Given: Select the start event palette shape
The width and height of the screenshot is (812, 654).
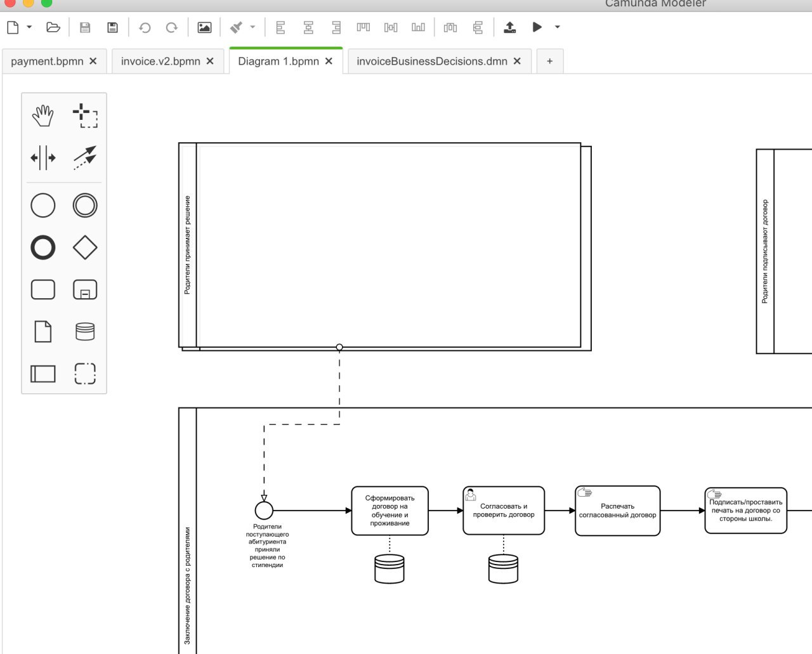Looking at the screenshot, I should click(x=43, y=206).
